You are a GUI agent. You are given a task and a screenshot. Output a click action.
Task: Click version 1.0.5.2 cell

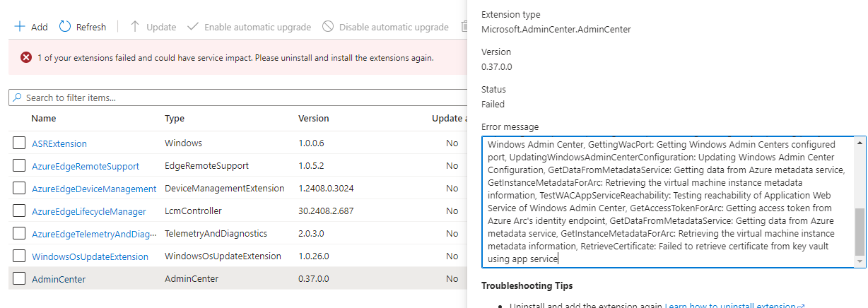tap(311, 166)
